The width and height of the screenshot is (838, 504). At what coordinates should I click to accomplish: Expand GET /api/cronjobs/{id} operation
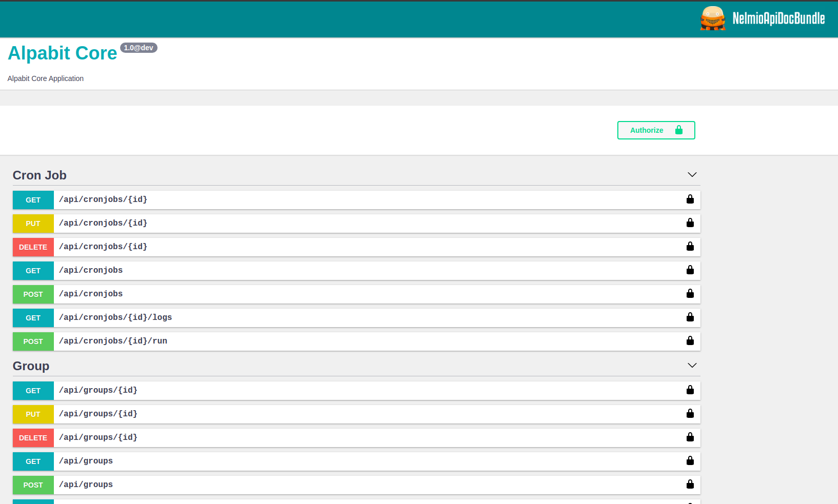357,200
